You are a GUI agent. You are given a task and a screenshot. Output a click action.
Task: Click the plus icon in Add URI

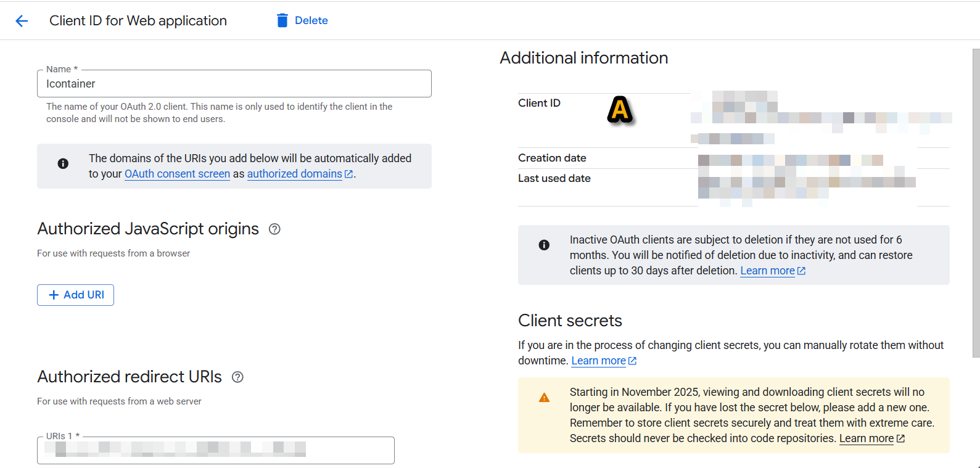(54, 295)
